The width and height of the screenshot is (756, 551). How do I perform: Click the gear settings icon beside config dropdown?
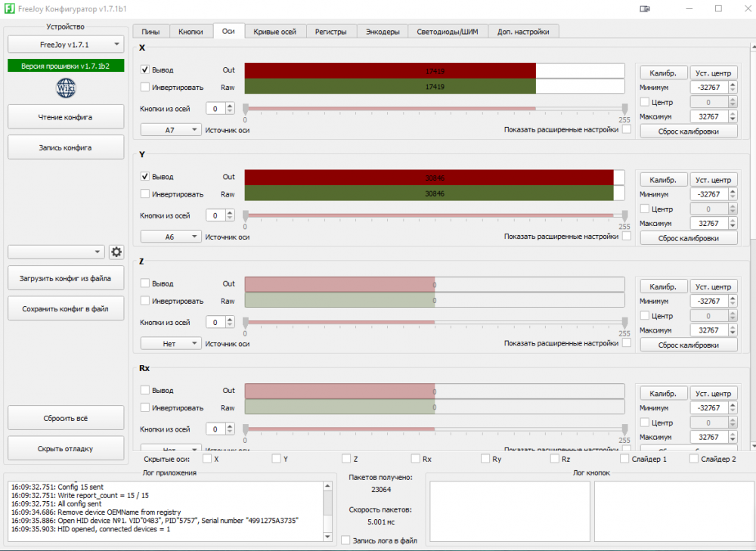[116, 252]
